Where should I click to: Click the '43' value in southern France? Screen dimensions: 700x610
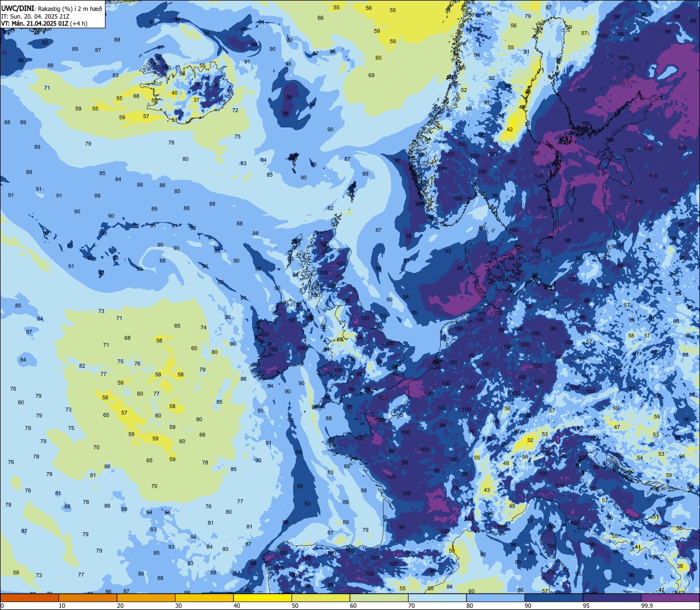(487, 490)
